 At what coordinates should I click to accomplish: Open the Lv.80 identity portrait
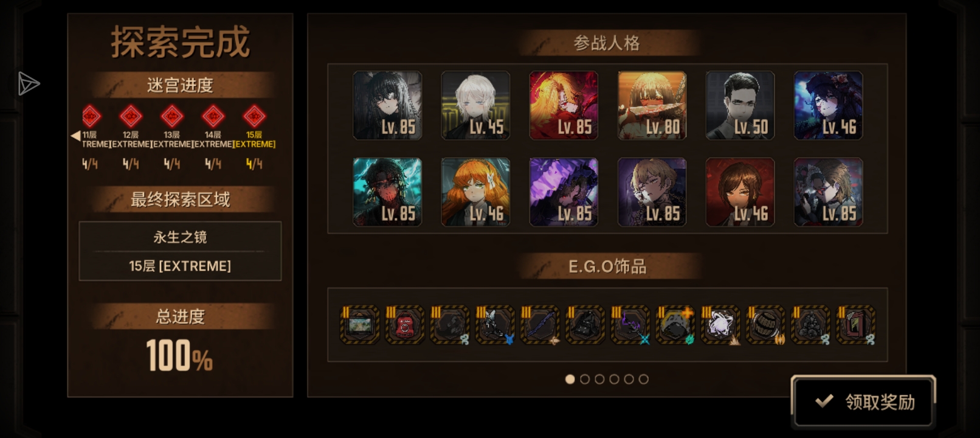[652, 105]
